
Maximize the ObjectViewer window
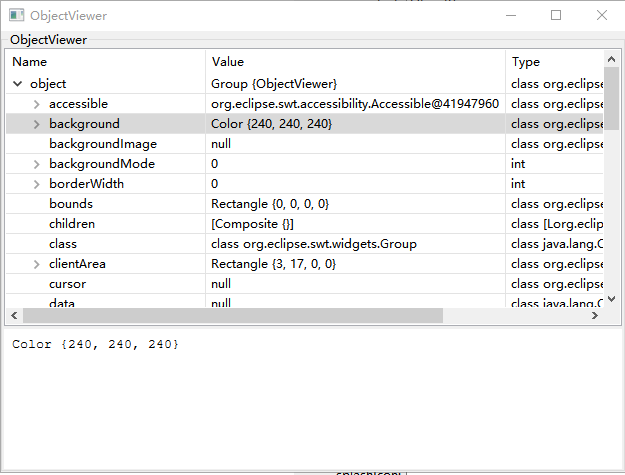tap(556, 16)
